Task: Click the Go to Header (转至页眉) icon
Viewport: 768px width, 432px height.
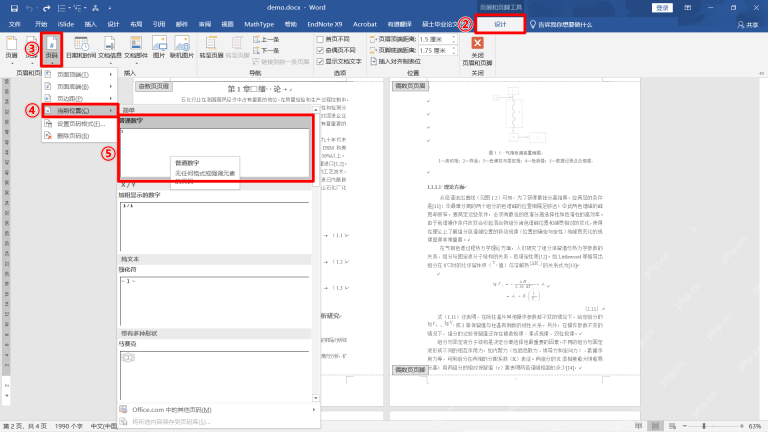Action: (x=211, y=48)
